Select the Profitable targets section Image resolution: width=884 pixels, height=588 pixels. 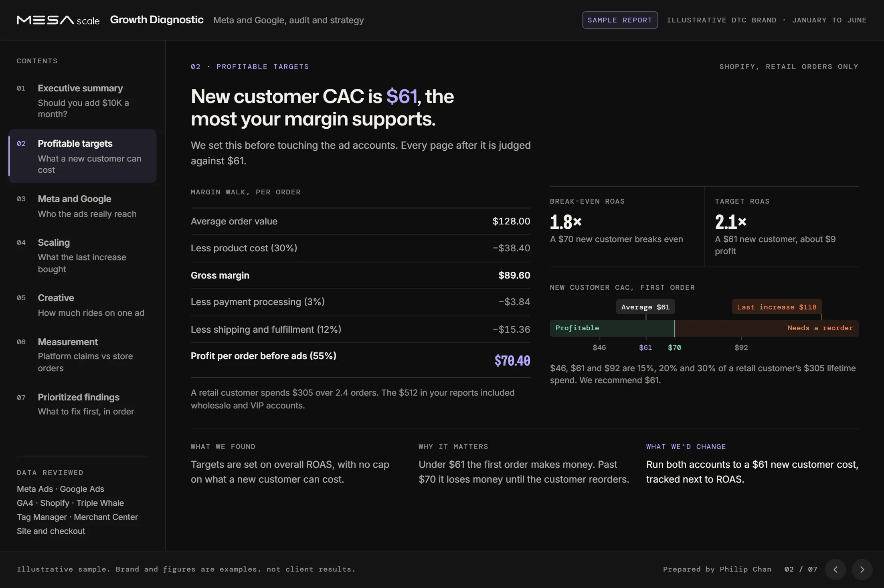coord(83,156)
